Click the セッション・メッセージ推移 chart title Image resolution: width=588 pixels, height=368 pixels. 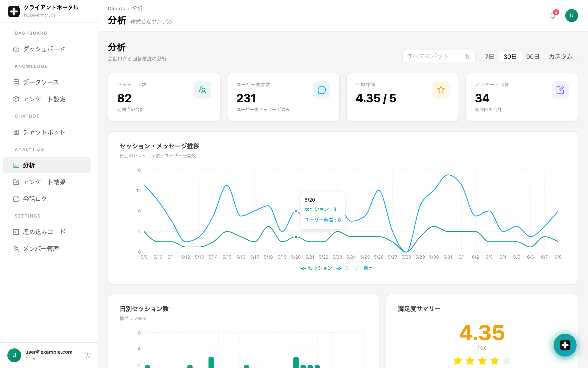tap(160, 146)
